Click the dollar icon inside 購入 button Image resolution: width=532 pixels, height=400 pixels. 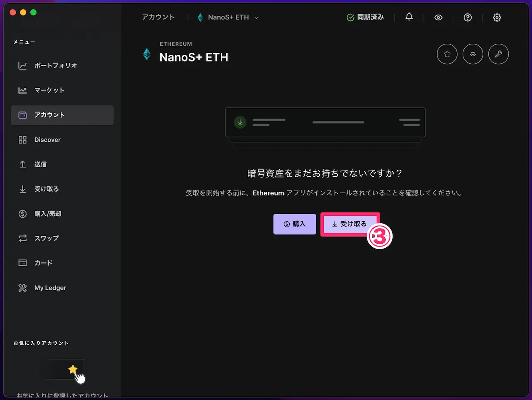[x=287, y=224]
